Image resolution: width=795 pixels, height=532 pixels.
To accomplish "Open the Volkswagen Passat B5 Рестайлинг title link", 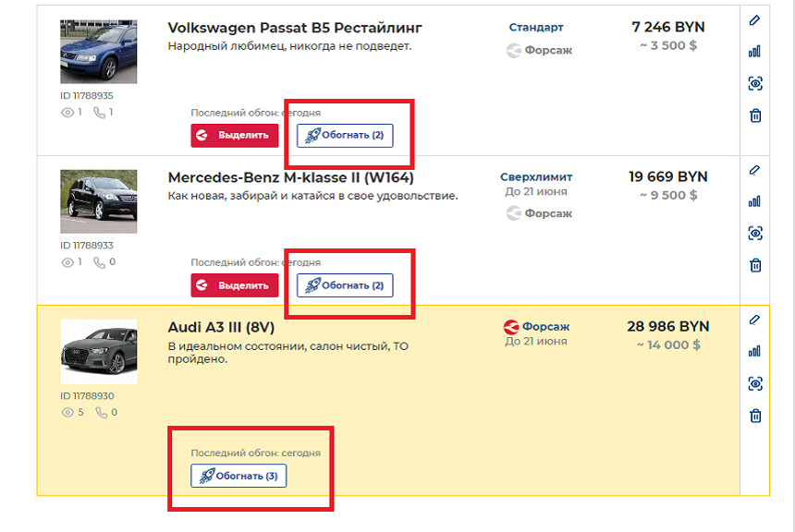I will pyautogui.click(x=295, y=28).
